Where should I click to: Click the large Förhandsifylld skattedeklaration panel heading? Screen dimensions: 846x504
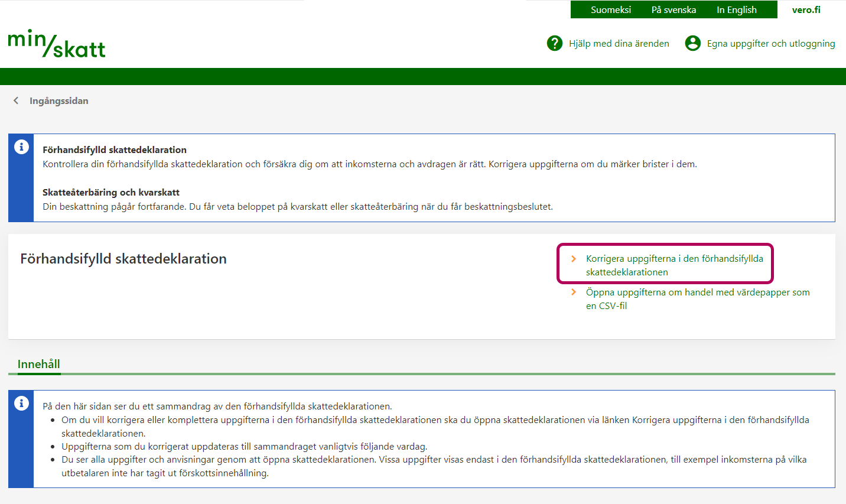click(x=123, y=259)
